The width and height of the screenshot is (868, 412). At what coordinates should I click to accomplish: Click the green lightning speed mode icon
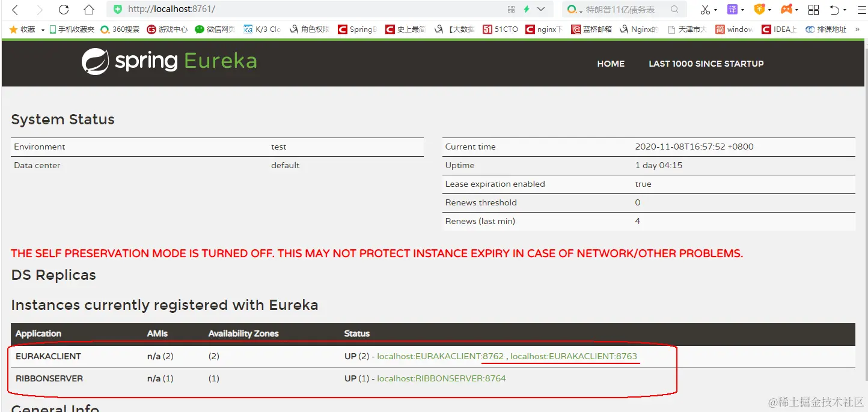pyautogui.click(x=527, y=9)
